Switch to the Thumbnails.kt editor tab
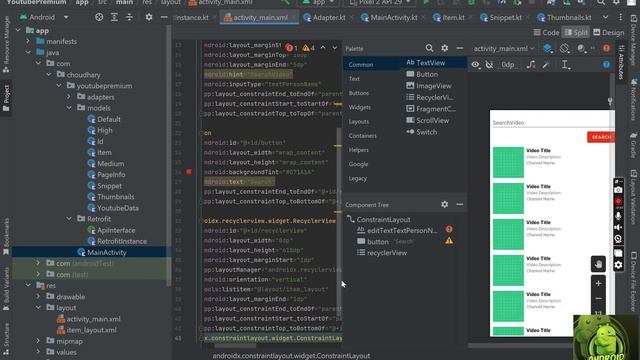 pyautogui.click(x=564, y=18)
